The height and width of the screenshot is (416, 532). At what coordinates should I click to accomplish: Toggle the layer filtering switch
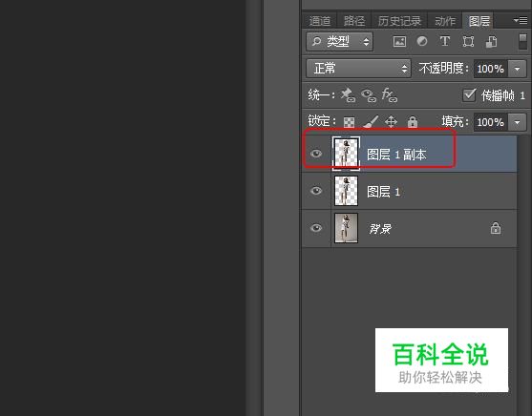pyautogui.click(x=522, y=41)
